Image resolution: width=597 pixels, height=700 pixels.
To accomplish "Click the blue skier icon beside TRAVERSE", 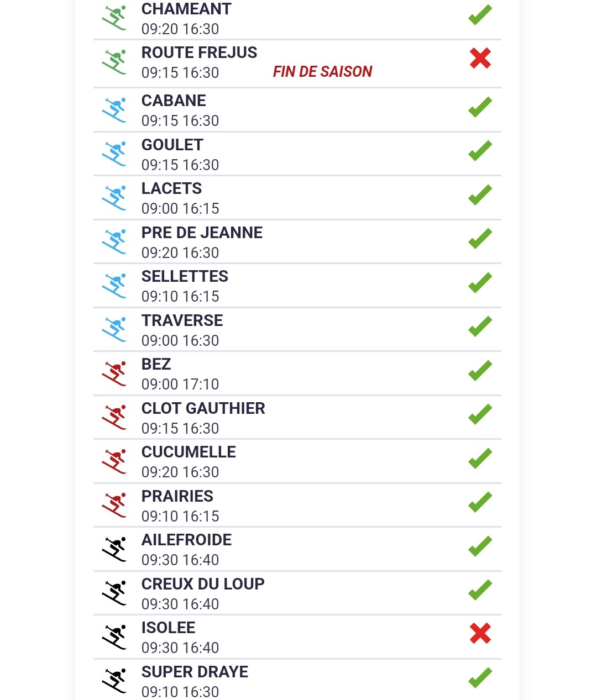I will tap(114, 330).
